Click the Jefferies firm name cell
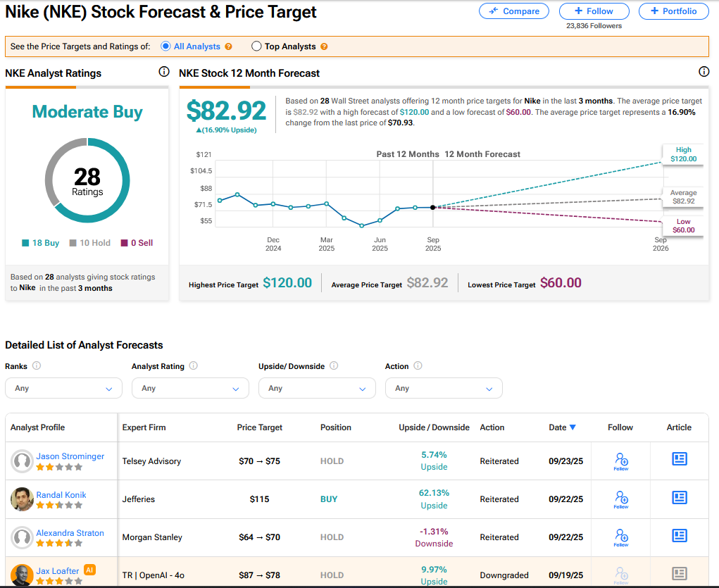Image resolution: width=719 pixels, height=588 pixels. click(139, 499)
